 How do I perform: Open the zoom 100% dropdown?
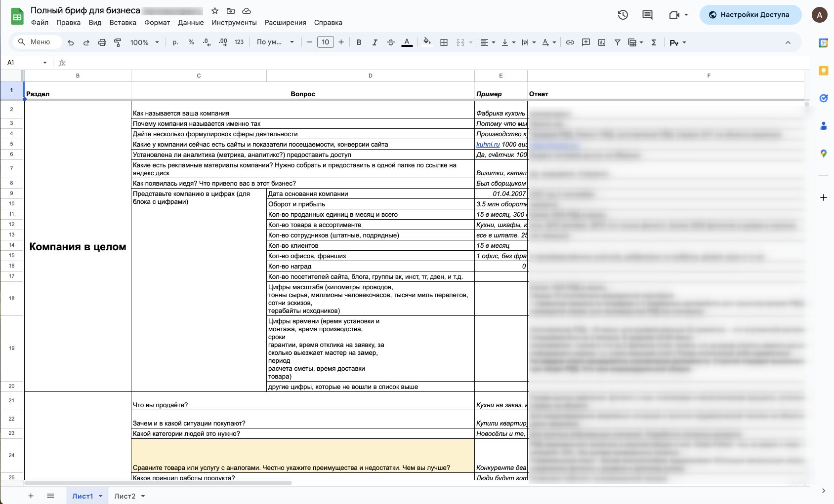pos(144,42)
